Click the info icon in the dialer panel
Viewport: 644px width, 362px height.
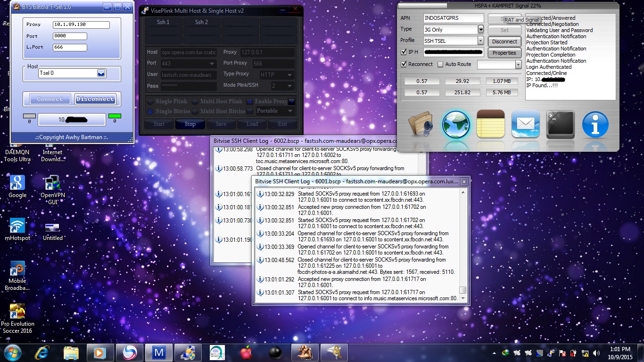click(x=595, y=125)
